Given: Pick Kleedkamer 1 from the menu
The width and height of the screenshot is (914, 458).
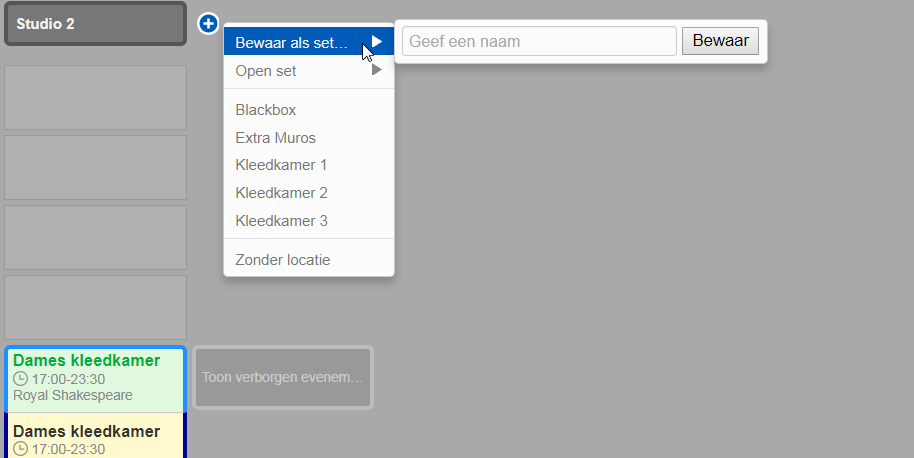Looking at the screenshot, I should click(x=281, y=165).
